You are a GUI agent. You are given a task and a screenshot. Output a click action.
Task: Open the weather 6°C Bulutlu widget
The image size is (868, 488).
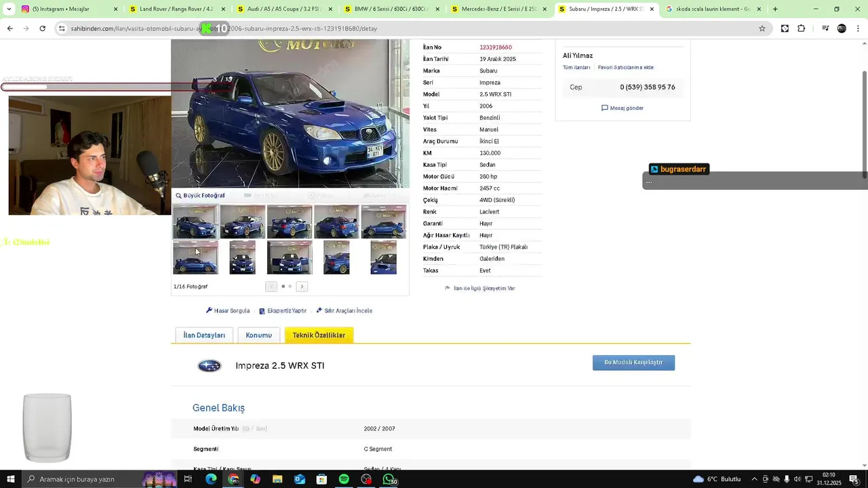[x=716, y=479]
